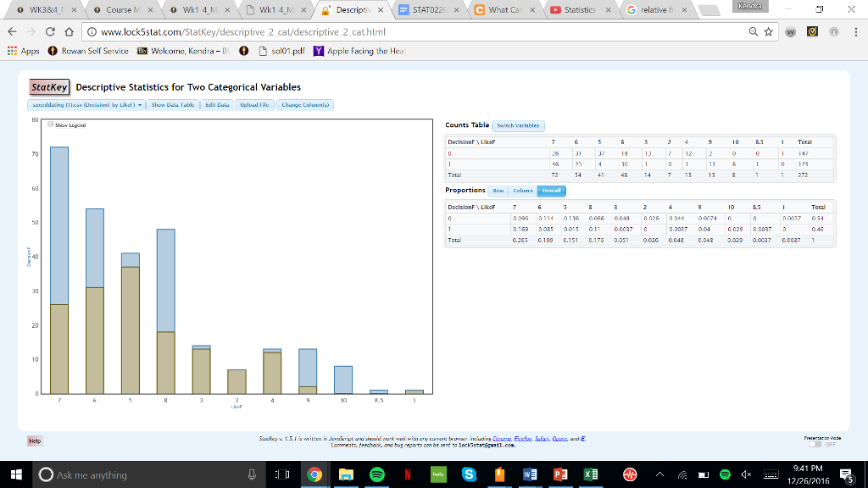868x488 pixels.
Task: Bookmark this page with star icon
Action: [x=768, y=32]
